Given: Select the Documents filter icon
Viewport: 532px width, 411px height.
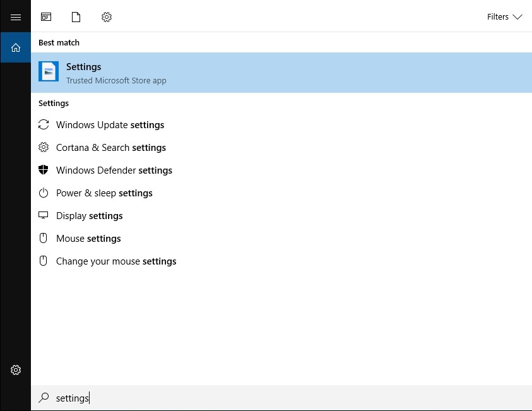Looking at the screenshot, I should point(76,17).
